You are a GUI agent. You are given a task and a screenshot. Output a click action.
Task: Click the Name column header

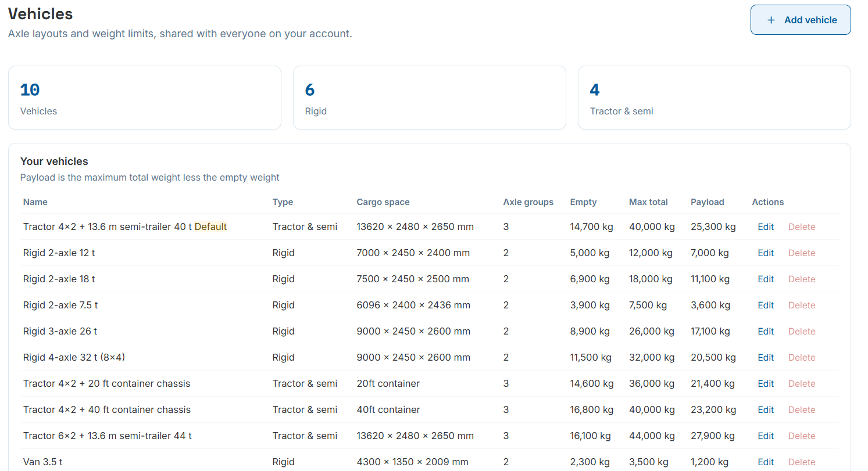[x=35, y=202]
